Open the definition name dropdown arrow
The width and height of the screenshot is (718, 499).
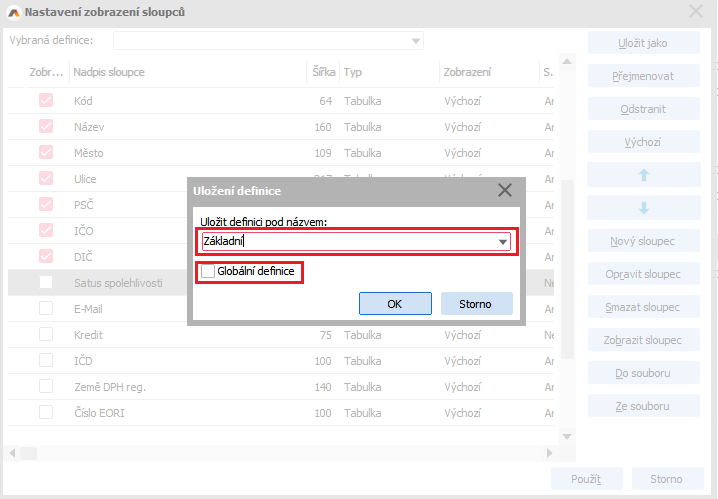(502, 242)
